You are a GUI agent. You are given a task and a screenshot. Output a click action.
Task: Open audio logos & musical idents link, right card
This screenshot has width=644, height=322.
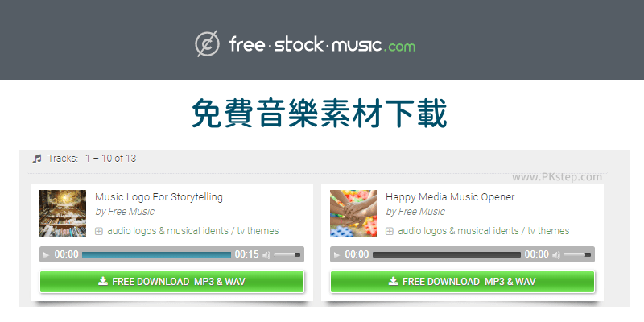click(458, 231)
